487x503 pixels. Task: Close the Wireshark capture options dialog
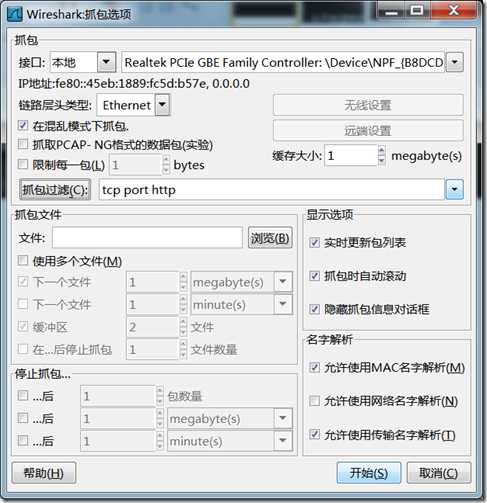[454, 10]
